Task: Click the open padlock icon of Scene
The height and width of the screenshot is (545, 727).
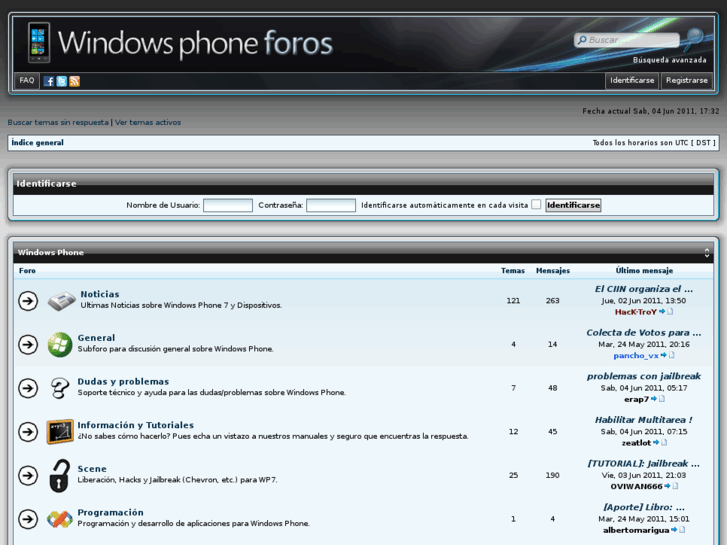Action: tap(59, 475)
